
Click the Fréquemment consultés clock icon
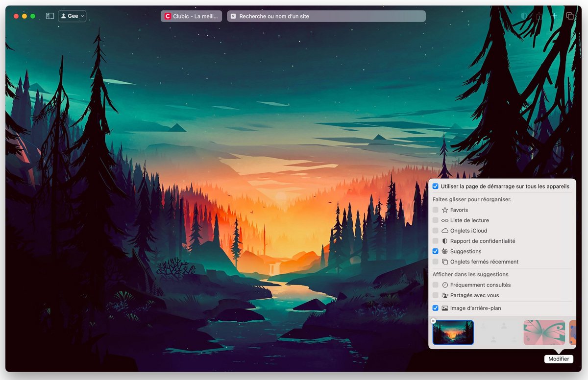445,285
